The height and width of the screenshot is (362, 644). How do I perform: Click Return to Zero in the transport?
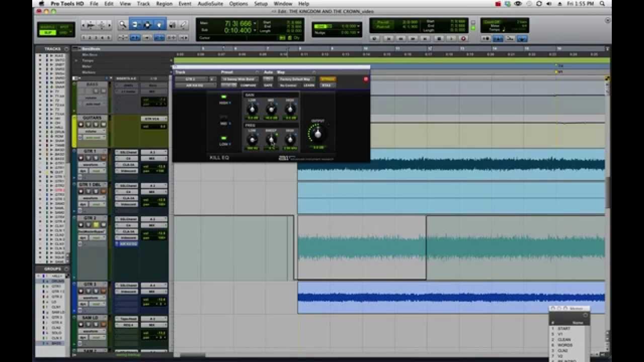click(388, 38)
